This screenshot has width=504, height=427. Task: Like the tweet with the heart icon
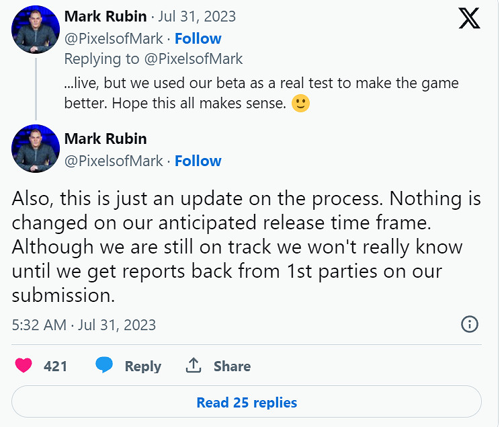(24, 366)
